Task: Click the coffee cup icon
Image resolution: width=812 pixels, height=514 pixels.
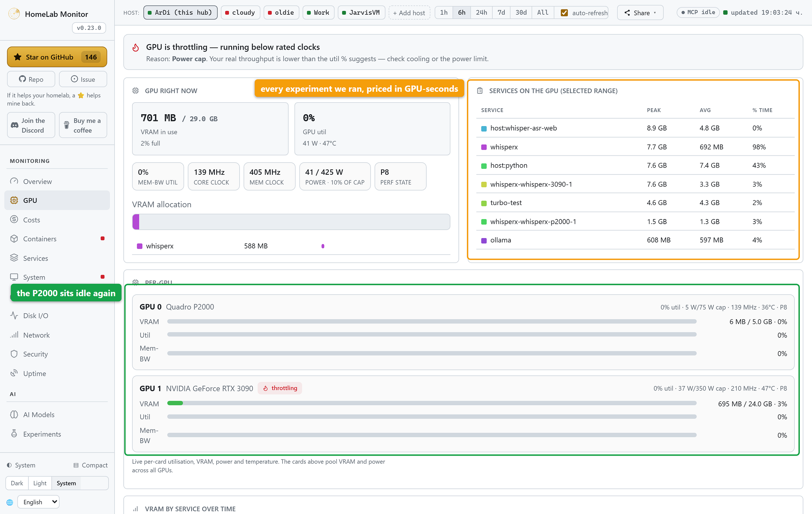Action: click(67, 125)
